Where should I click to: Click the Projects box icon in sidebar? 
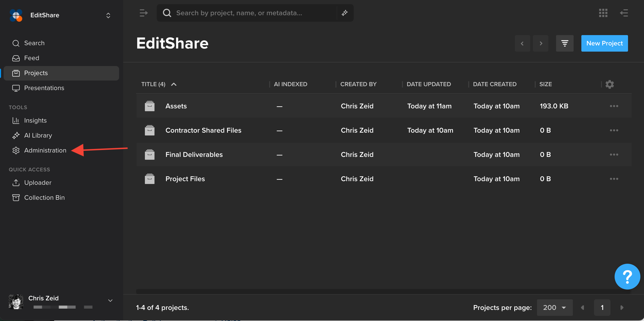[16, 73]
